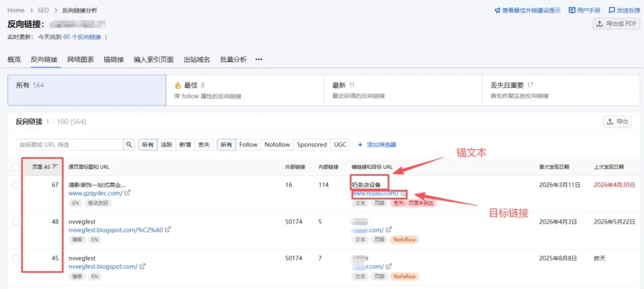Click the plus icon of 添加筛选器
This screenshot has height=289, width=644.
pyautogui.click(x=360, y=144)
